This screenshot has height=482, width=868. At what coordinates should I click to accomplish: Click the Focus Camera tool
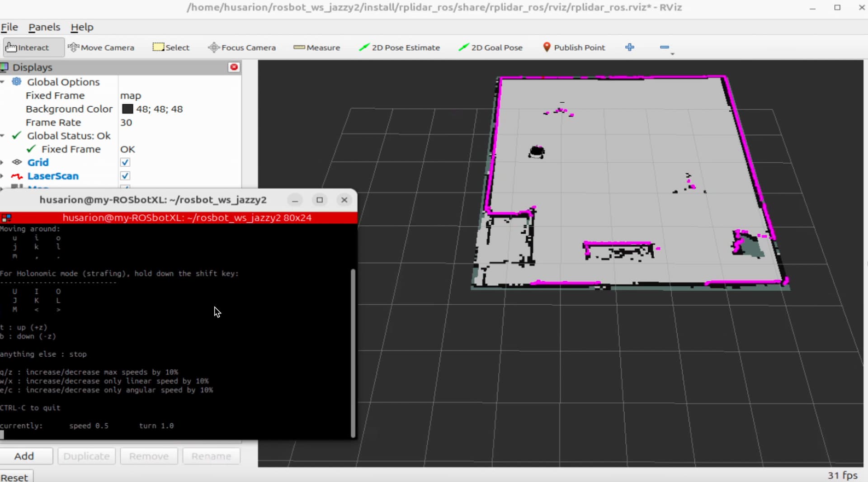(x=242, y=47)
